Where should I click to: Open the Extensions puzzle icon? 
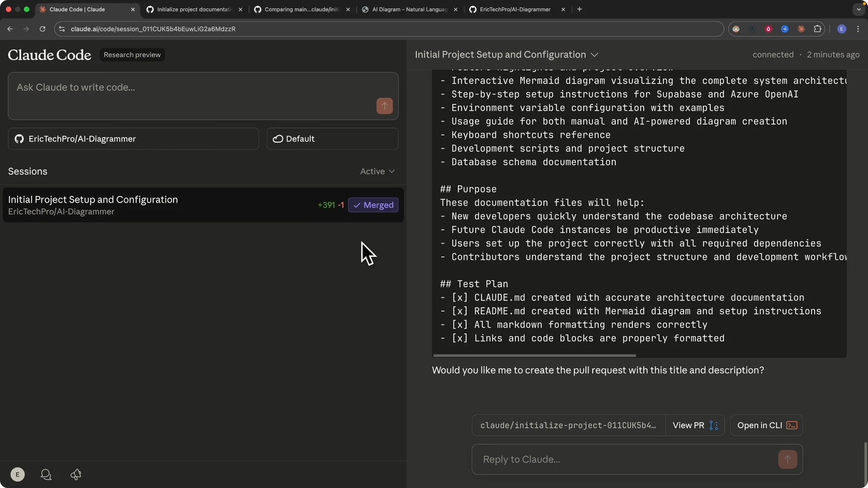click(817, 29)
